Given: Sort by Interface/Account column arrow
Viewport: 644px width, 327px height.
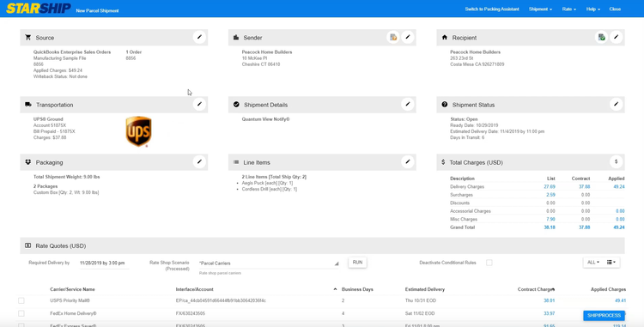Looking at the screenshot, I should [335, 289].
